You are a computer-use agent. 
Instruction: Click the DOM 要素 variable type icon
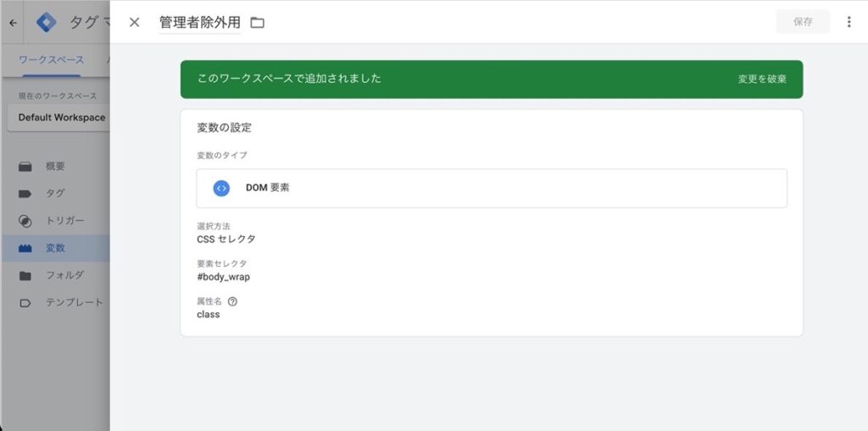(221, 188)
